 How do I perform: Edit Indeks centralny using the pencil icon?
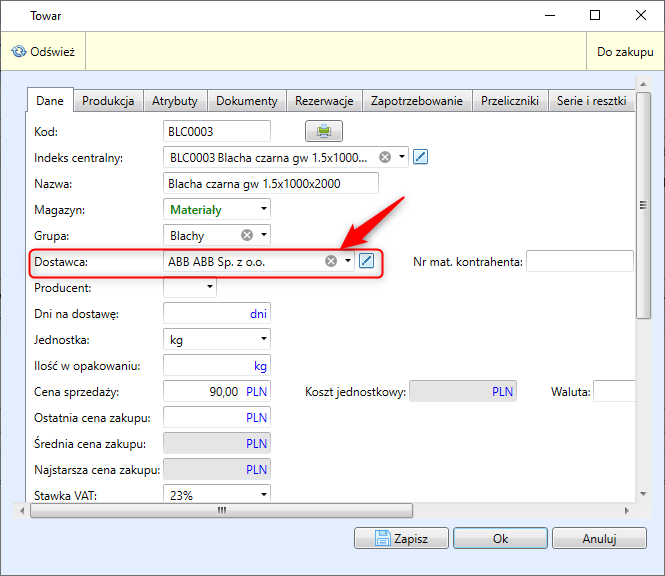[x=421, y=157]
